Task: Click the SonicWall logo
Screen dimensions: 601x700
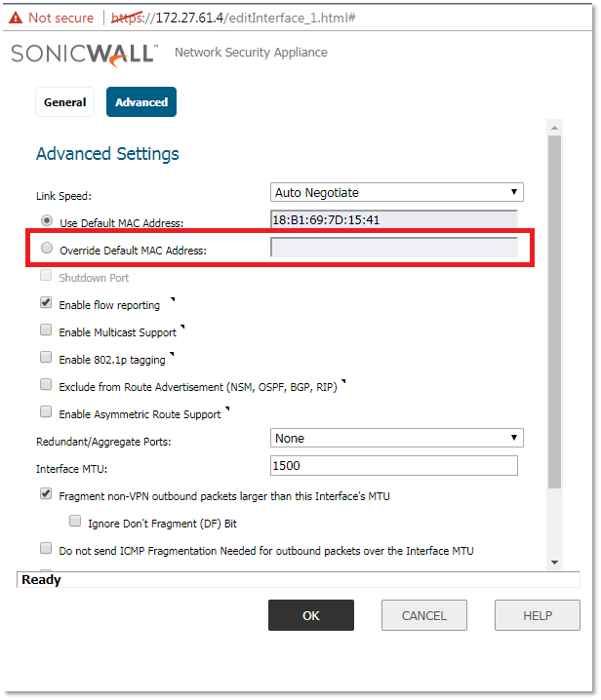Action: 84,54
